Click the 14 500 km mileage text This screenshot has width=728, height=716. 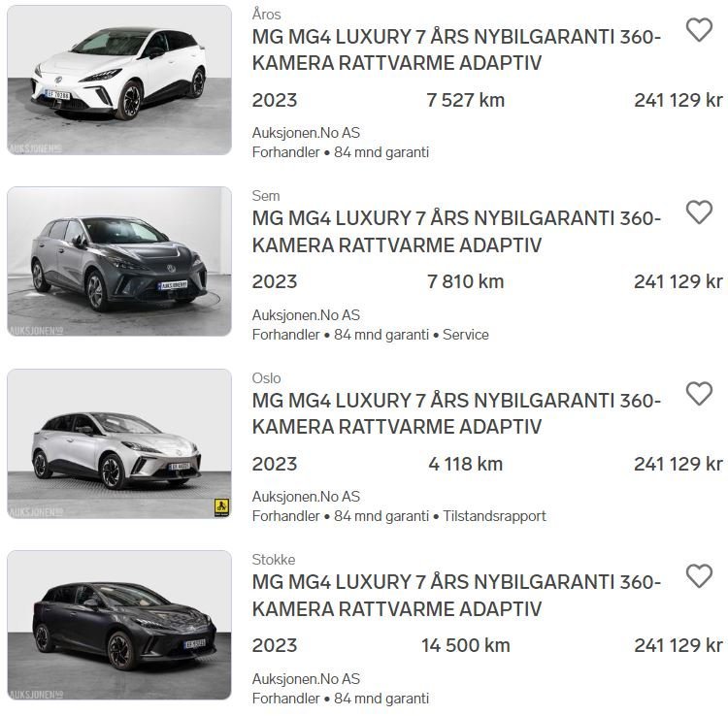(x=465, y=645)
